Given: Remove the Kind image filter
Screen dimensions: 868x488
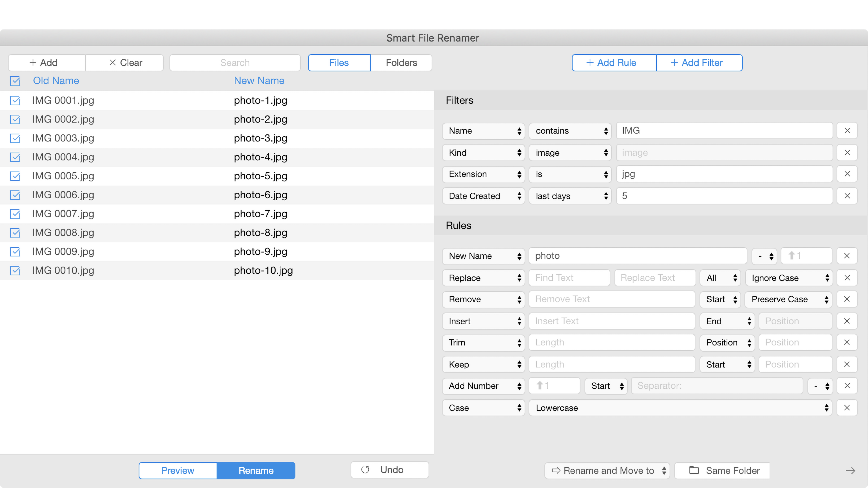Looking at the screenshot, I should (x=847, y=152).
